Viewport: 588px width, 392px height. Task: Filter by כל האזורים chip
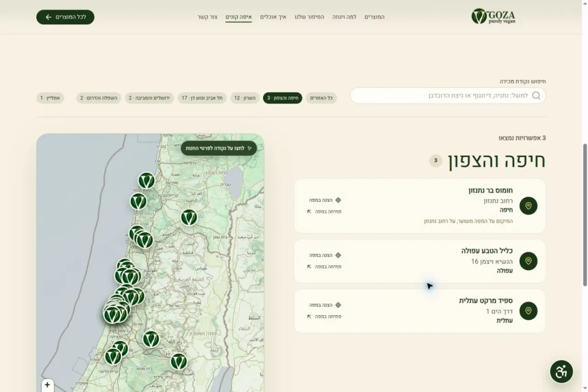(x=321, y=98)
